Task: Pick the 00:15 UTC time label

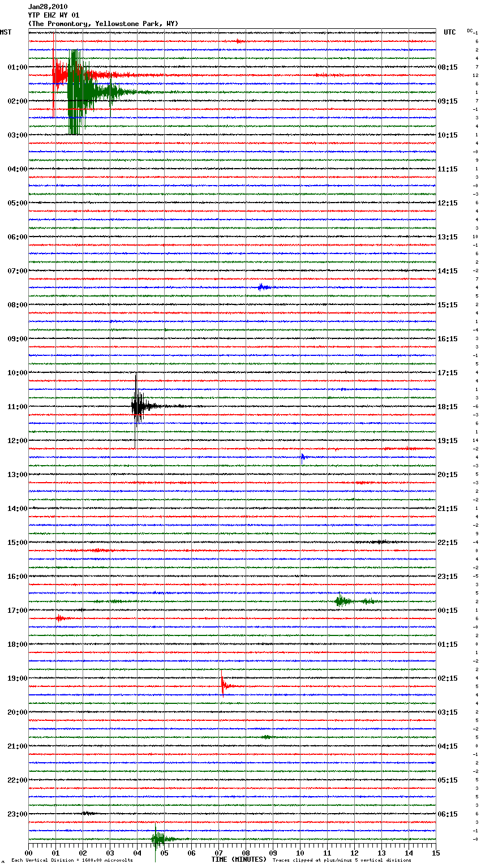Action: 448,611
